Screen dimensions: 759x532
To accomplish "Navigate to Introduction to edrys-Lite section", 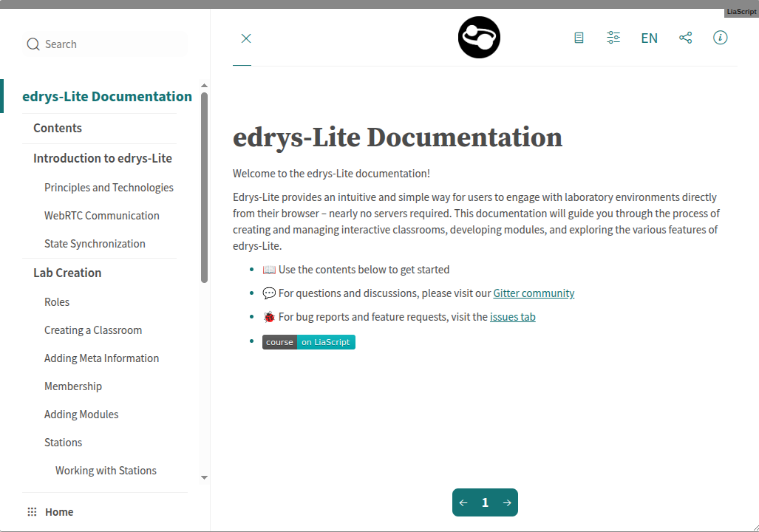I will click(103, 158).
